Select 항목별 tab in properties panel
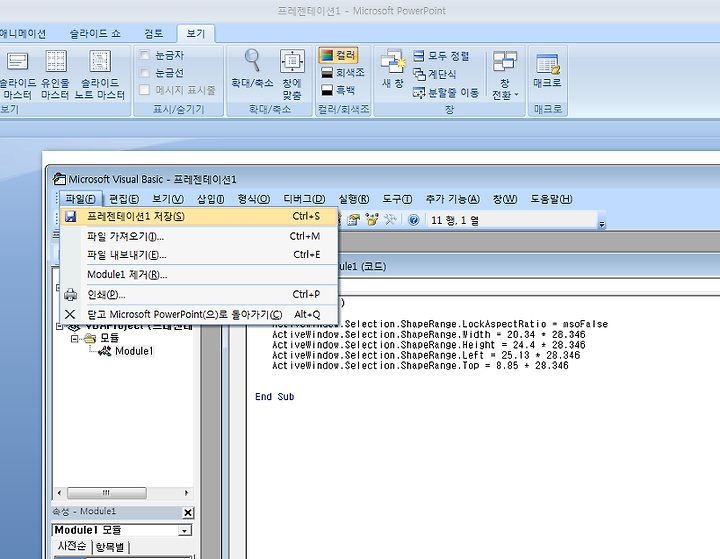Image resolution: width=720 pixels, height=559 pixels. point(110,547)
